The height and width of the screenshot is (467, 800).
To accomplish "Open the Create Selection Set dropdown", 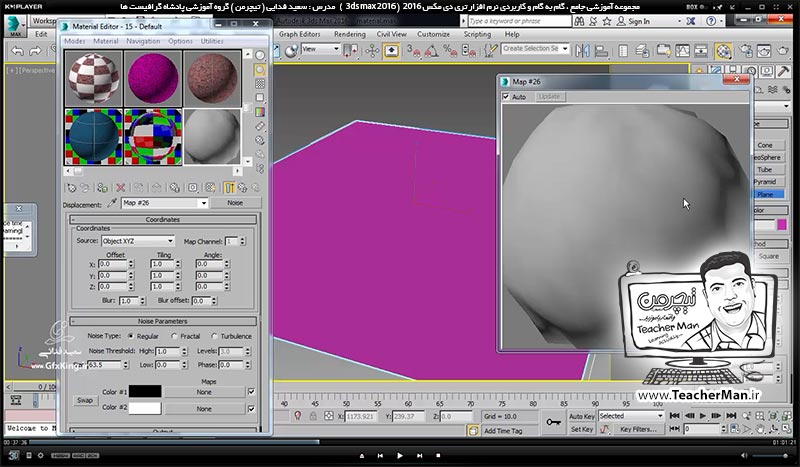I will [565, 48].
